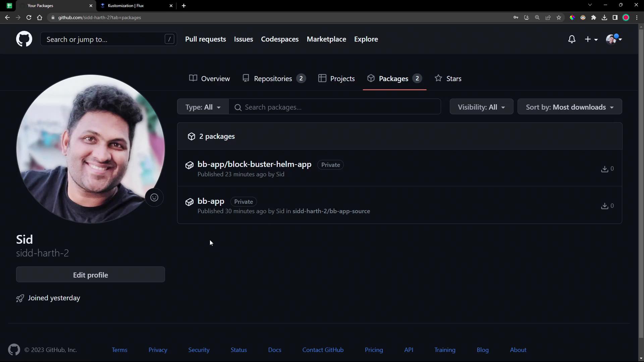The height and width of the screenshot is (362, 644).
Task: Open the Chrome three-dot menu
Action: [x=637, y=17]
